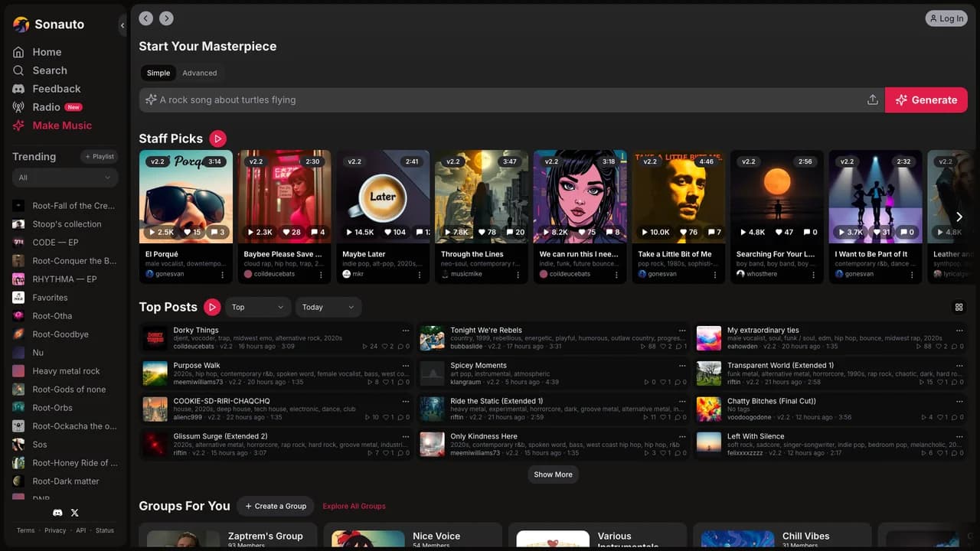The height and width of the screenshot is (551, 980).
Task: Click Show More under Top Posts
Action: tap(553, 474)
